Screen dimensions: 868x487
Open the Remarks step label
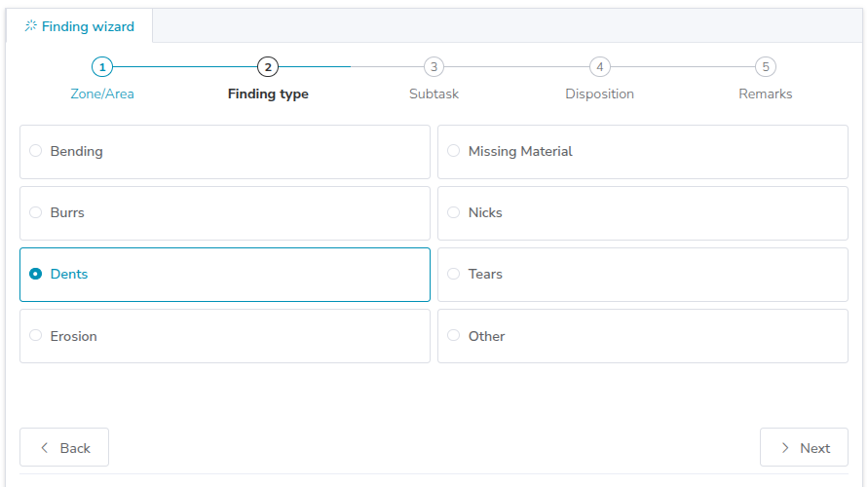click(766, 94)
